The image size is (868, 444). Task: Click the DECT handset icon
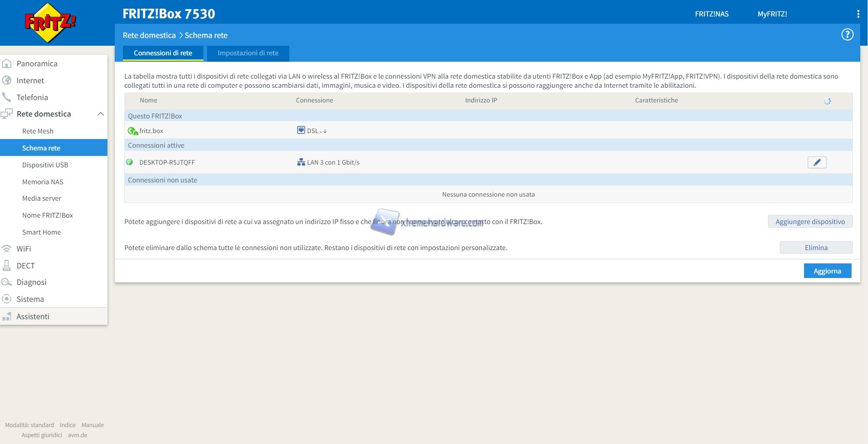pos(7,266)
